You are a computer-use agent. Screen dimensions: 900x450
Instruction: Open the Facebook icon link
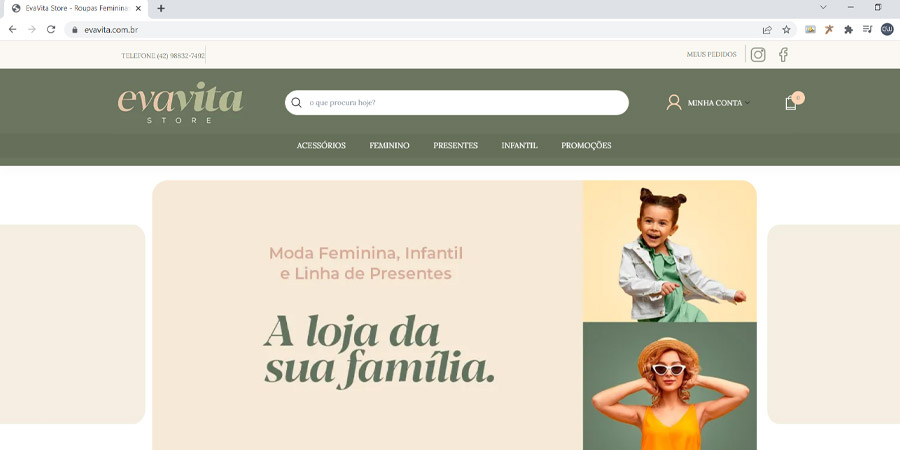(783, 55)
